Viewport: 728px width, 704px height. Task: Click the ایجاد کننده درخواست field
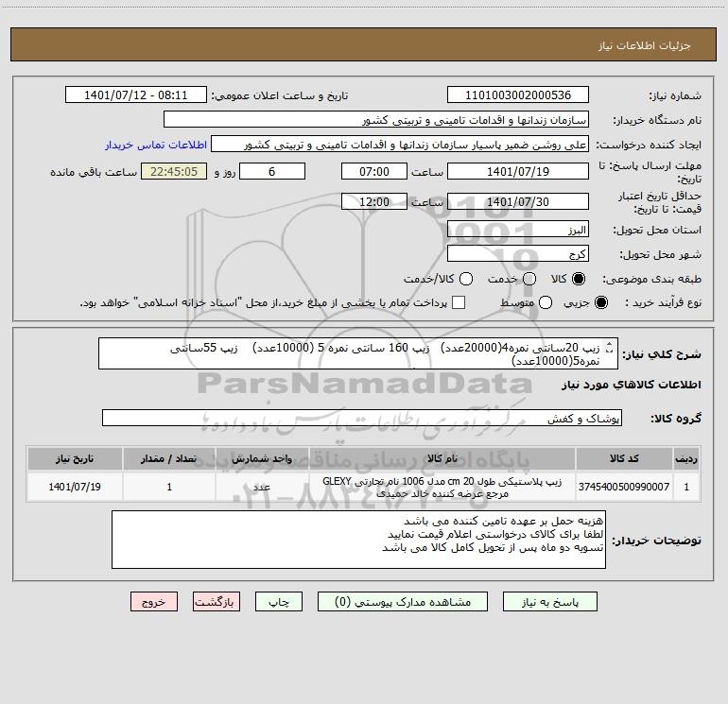coord(400,144)
